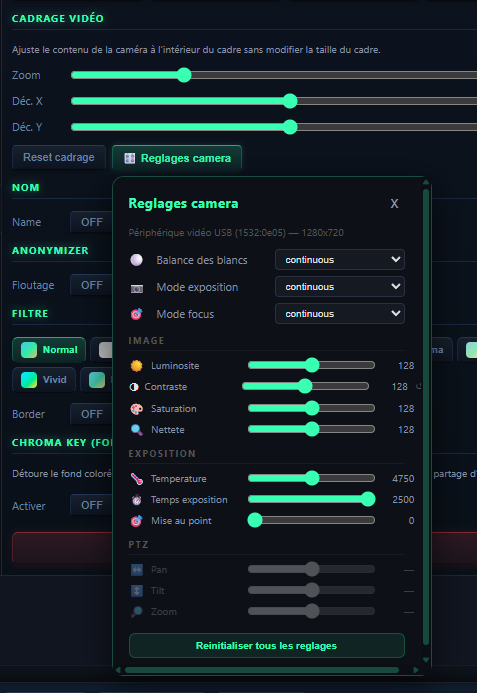Viewport: 477px width, 693px height.
Task: Open the Mode exposition dropdown
Action: pyautogui.click(x=340, y=287)
